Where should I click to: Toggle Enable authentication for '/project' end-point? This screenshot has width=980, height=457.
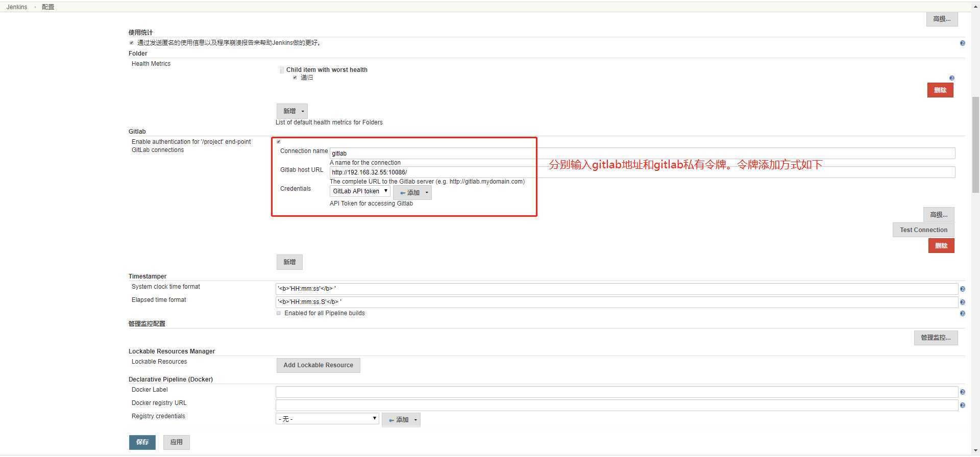point(279,142)
